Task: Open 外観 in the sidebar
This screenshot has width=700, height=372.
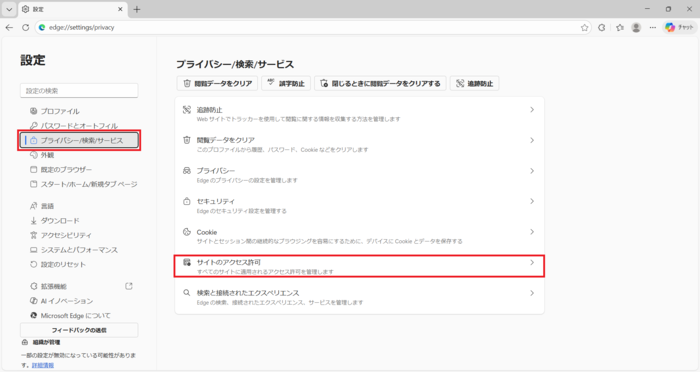Action: coord(79,155)
